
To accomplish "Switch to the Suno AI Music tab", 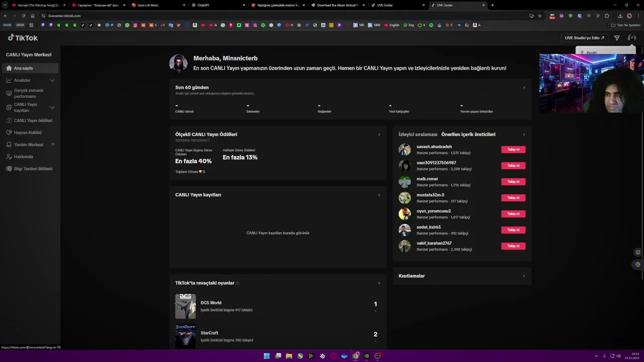I will click(x=158, y=5).
